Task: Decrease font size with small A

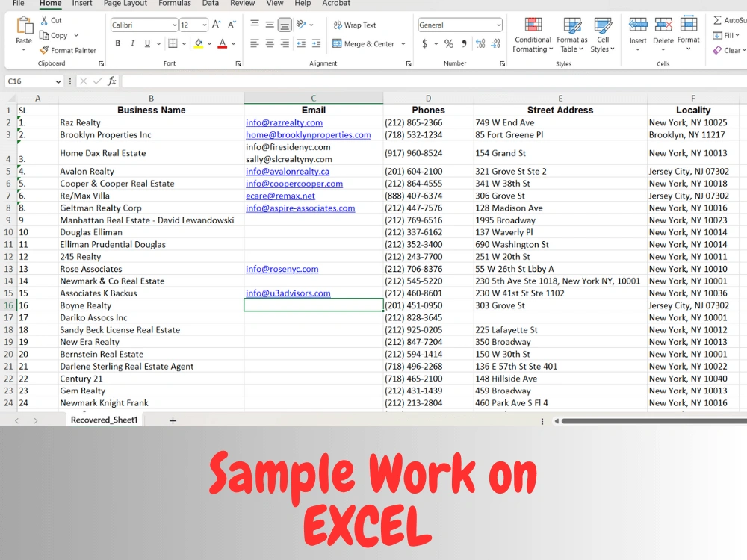Action: pyautogui.click(x=232, y=25)
